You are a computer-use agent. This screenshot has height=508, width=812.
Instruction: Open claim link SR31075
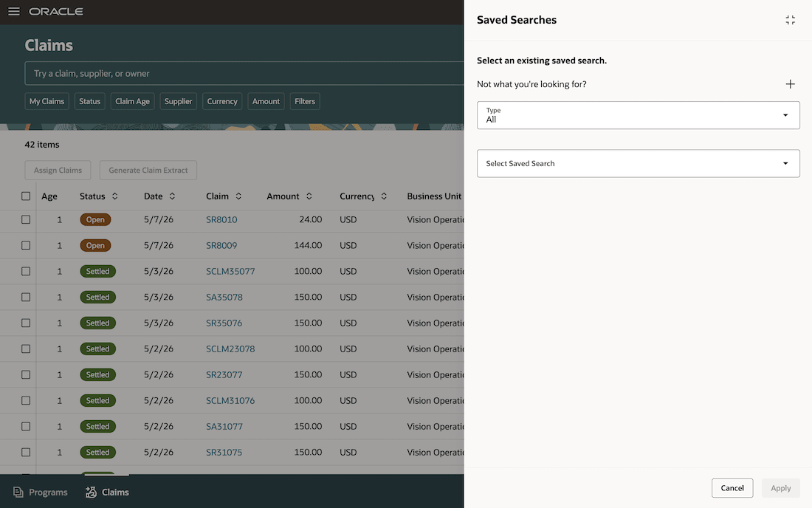point(224,453)
